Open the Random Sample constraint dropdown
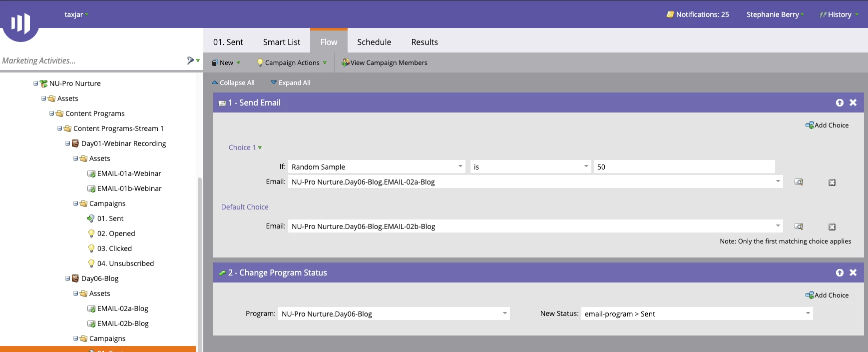This screenshot has height=352, width=868. tap(460, 166)
